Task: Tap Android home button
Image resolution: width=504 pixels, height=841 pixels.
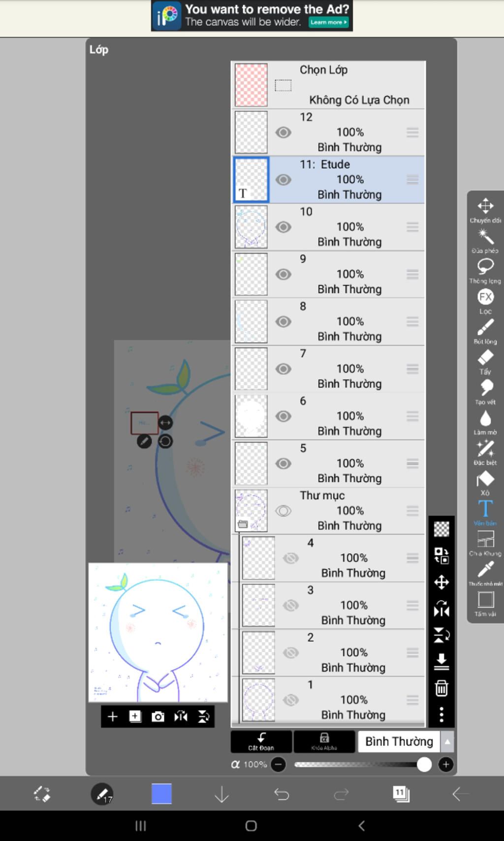Action: 251,826
